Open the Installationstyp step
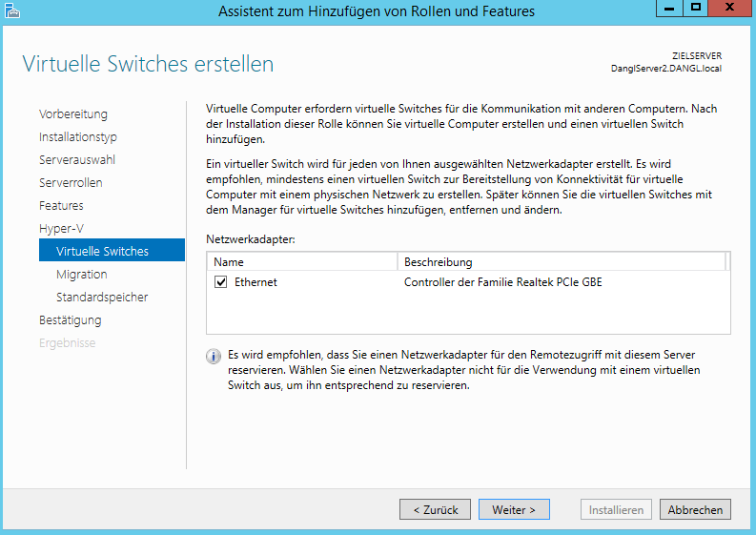This screenshot has width=756, height=535. pyautogui.click(x=78, y=137)
